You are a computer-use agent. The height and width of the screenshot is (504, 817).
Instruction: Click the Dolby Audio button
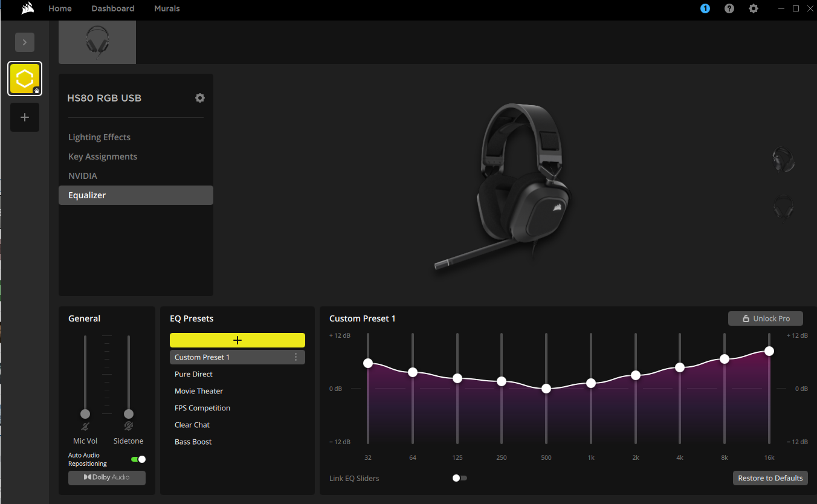click(107, 477)
